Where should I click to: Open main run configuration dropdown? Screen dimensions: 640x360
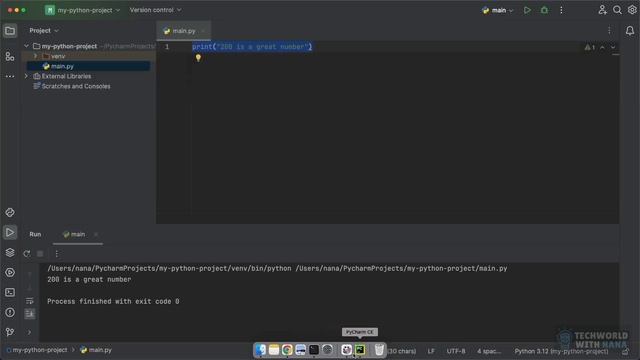coord(497,10)
